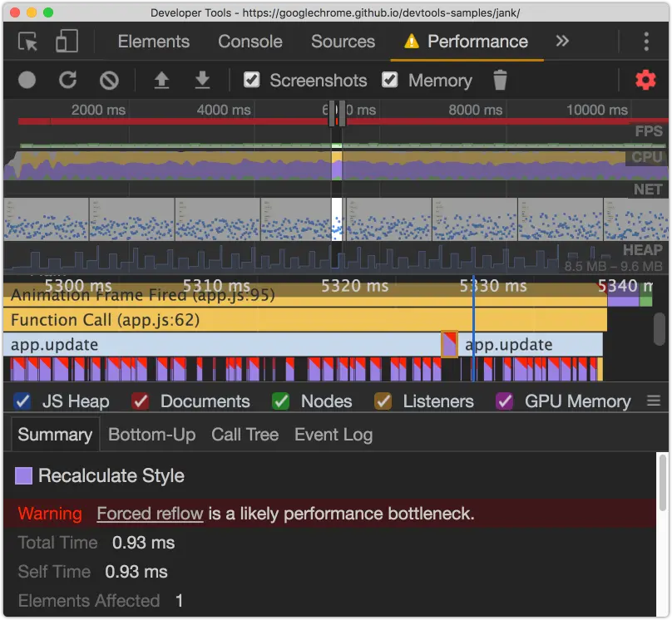Click the left overview selection handle
The image size is (672, 620).
point(331,114)
